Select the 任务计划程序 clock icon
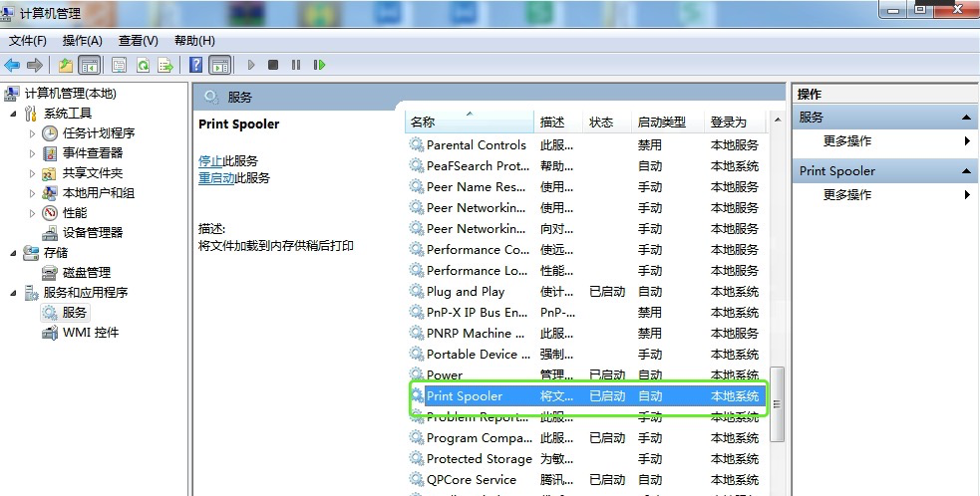Viewport: 980px width, 496px height. 50,133
